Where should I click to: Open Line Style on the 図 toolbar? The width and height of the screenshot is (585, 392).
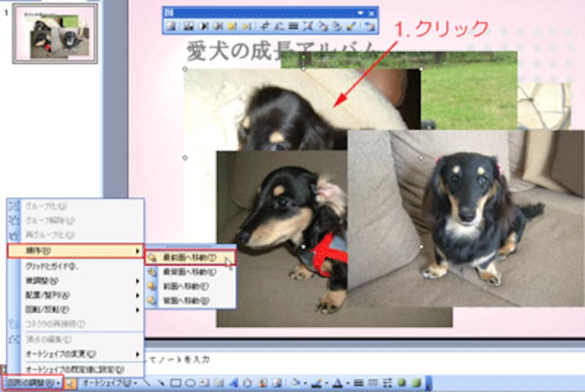(x=293, y=26)
